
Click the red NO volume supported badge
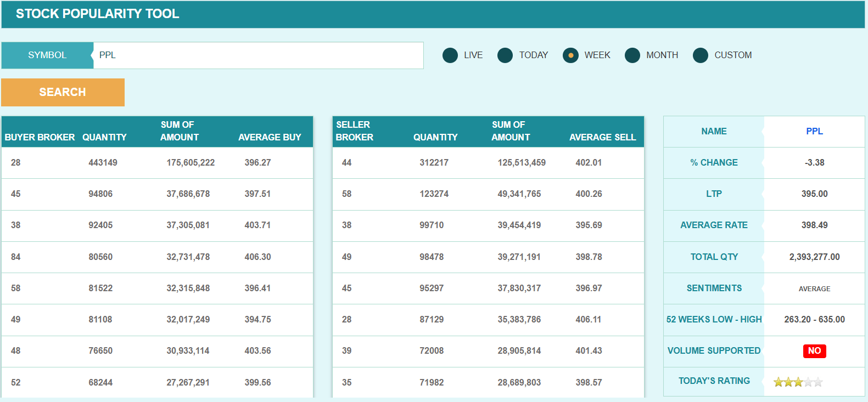pos(814,351)
